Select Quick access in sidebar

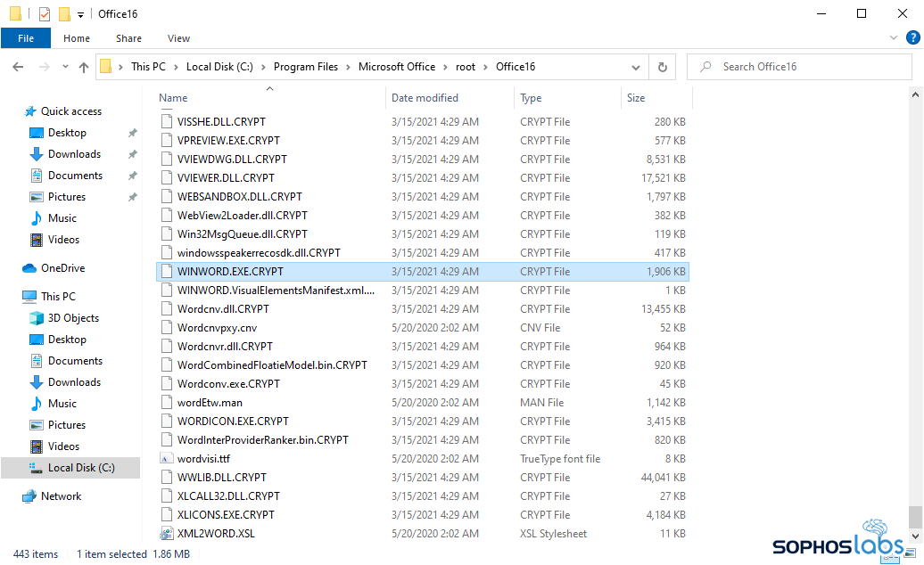click(x=70, y=111)
